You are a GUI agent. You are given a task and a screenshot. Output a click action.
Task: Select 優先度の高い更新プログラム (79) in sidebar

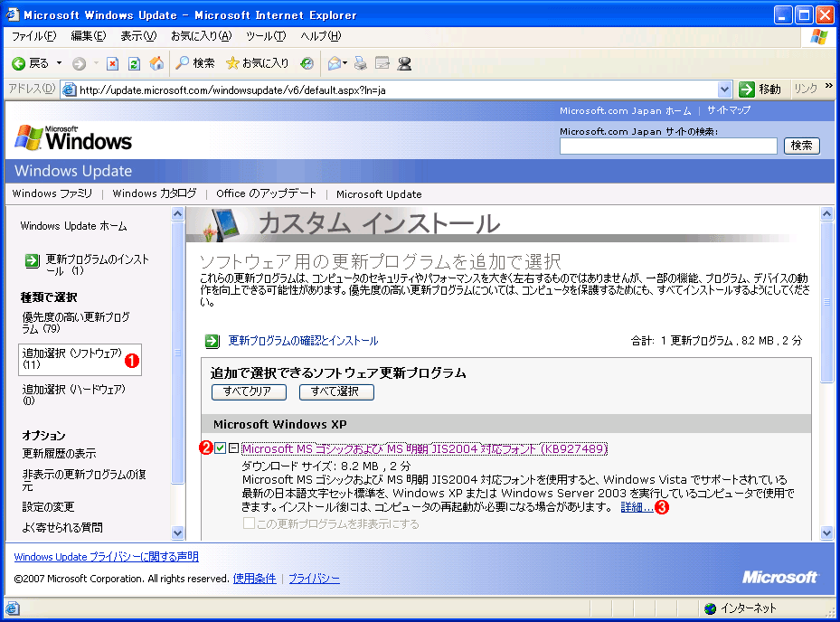click(x=76, y=323)
